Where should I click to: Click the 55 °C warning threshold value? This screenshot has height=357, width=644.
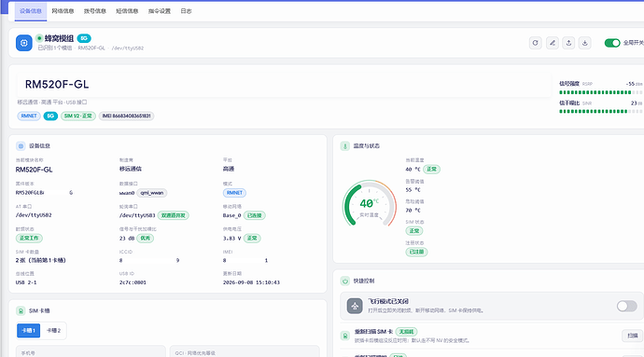click(413, 189)
